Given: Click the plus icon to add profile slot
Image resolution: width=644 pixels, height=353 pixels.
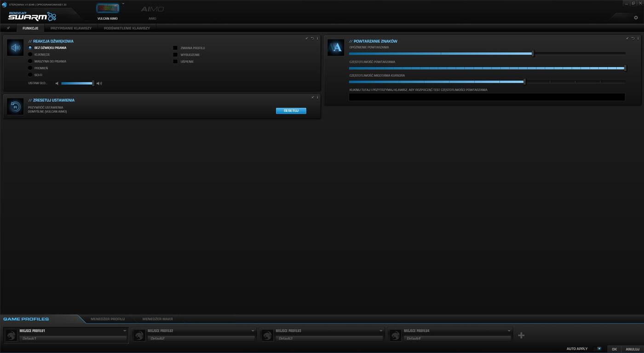Looking at the screenshot, I should point(521,336).
